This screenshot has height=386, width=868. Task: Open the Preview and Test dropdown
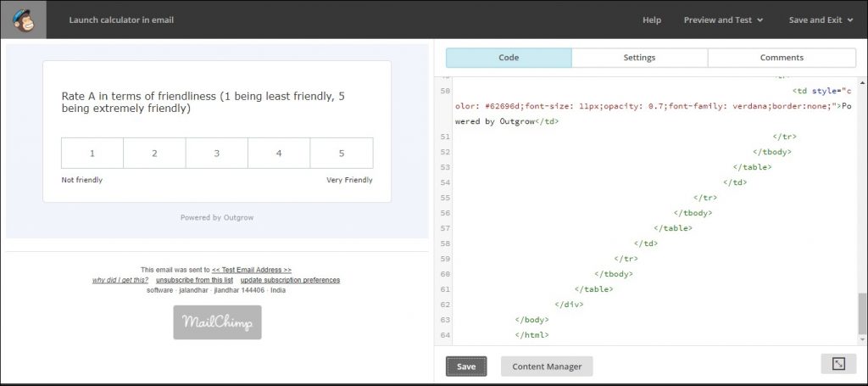[723, 20]
